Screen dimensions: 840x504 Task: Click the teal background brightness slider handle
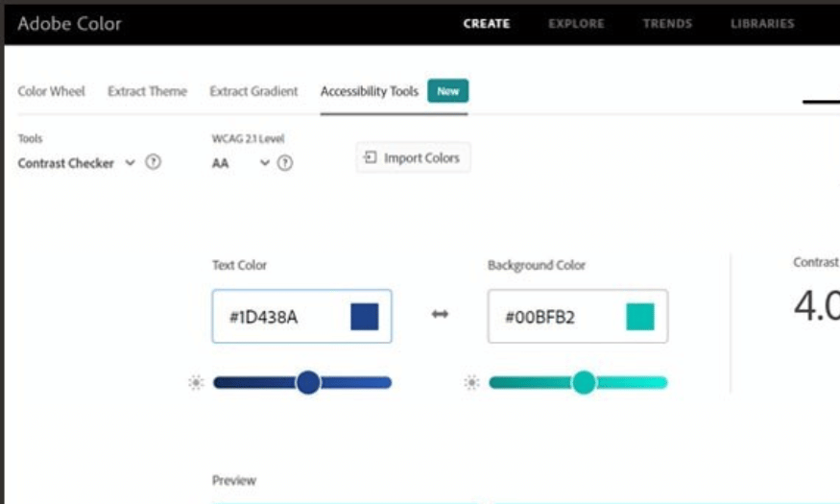pos(584,382)
